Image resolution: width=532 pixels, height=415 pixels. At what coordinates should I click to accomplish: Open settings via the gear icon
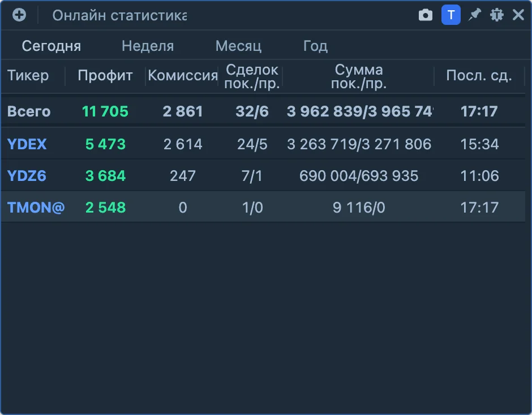pos(497,15)
